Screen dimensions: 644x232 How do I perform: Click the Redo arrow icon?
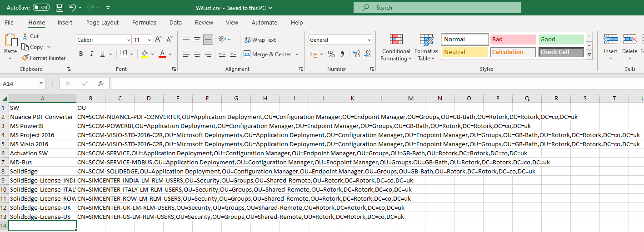tap(90, 8)
